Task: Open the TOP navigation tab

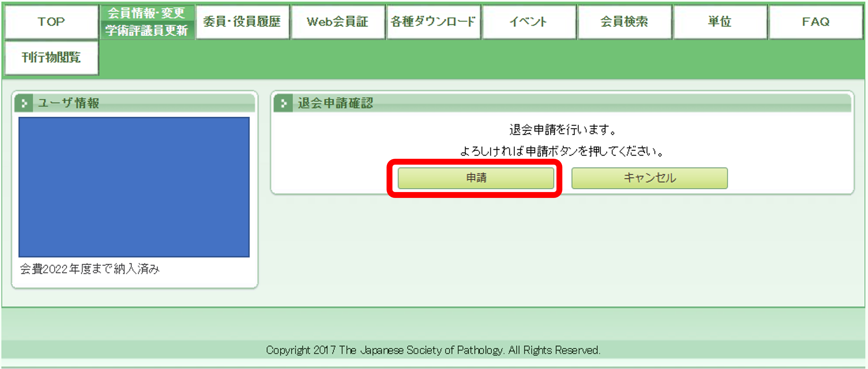Action: [52, 22]
